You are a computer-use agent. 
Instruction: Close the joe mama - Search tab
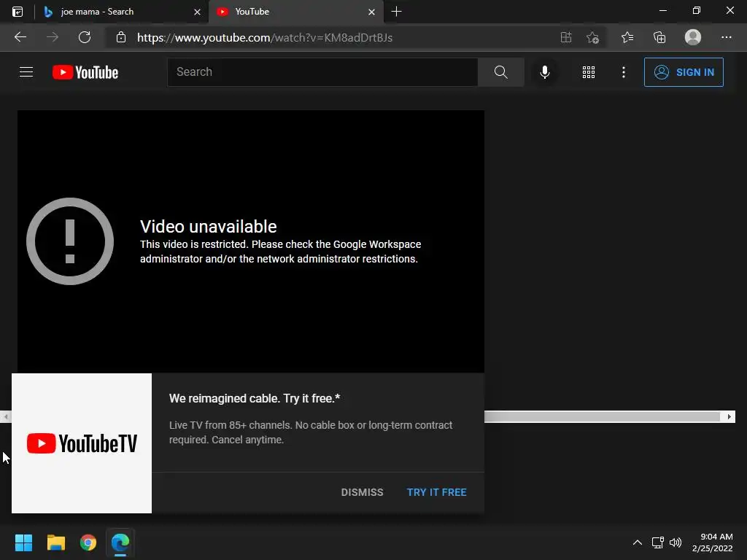(x=197, y=12)
